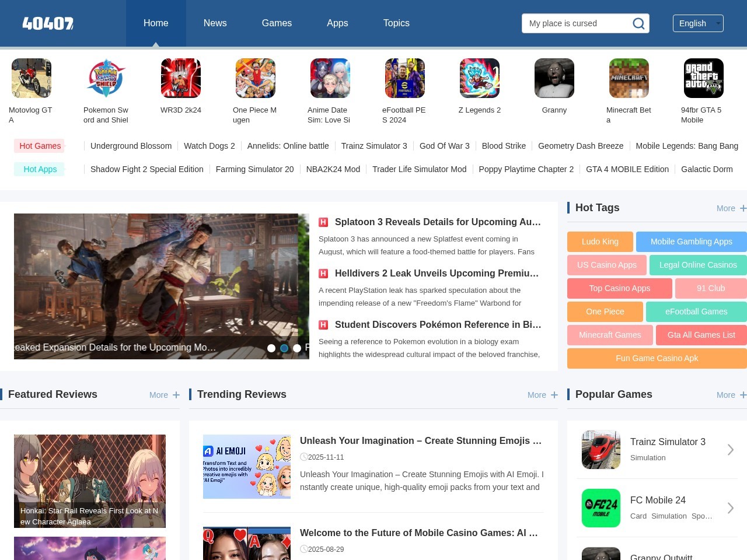Image resolution: width=747 pixels, height=560 pixels.
Task: Open the Minecraft Beta icon
Action: (629, 78)
